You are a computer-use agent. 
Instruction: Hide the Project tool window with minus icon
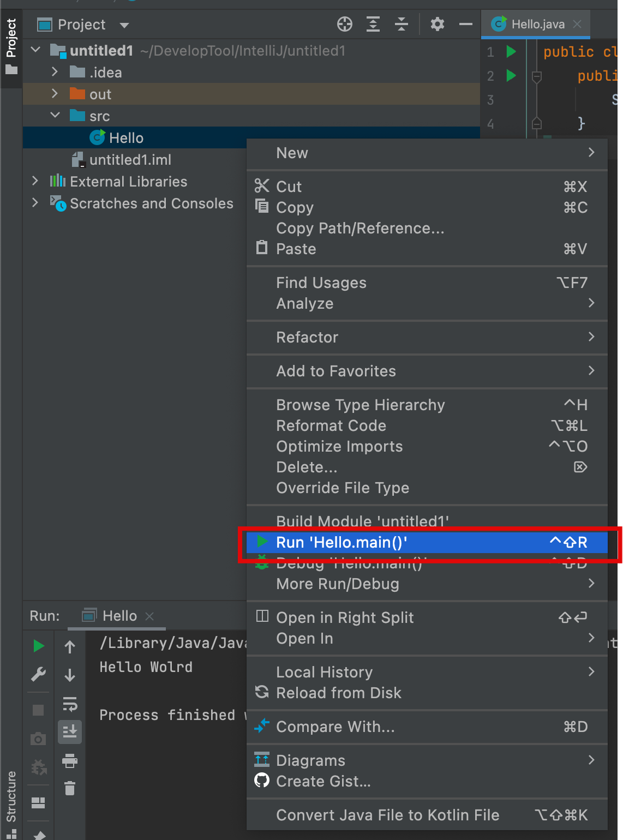[466, 24]
